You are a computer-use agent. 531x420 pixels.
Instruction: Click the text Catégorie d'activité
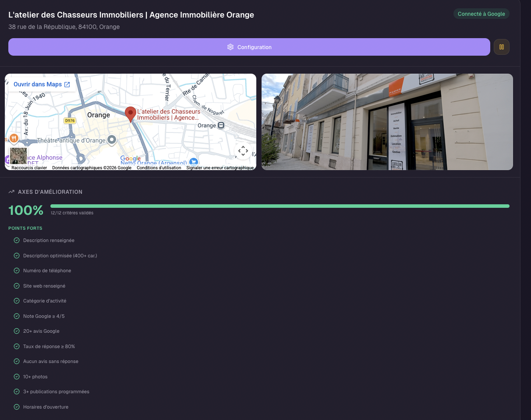[45, 301]
